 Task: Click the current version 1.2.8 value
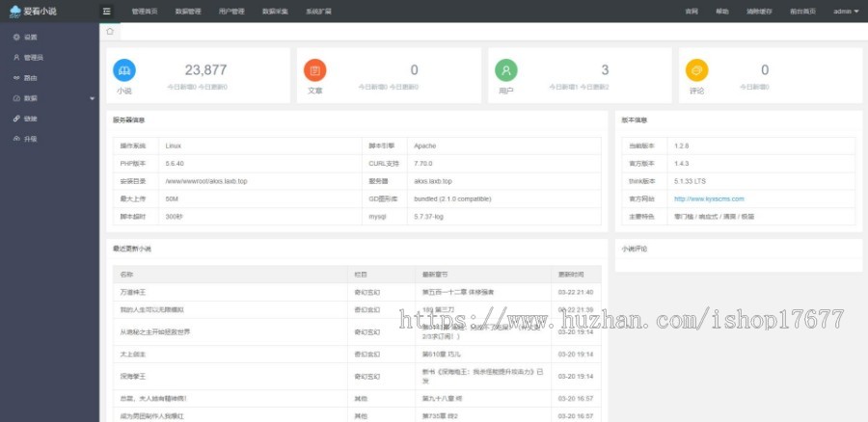click(x=682, y=146)
